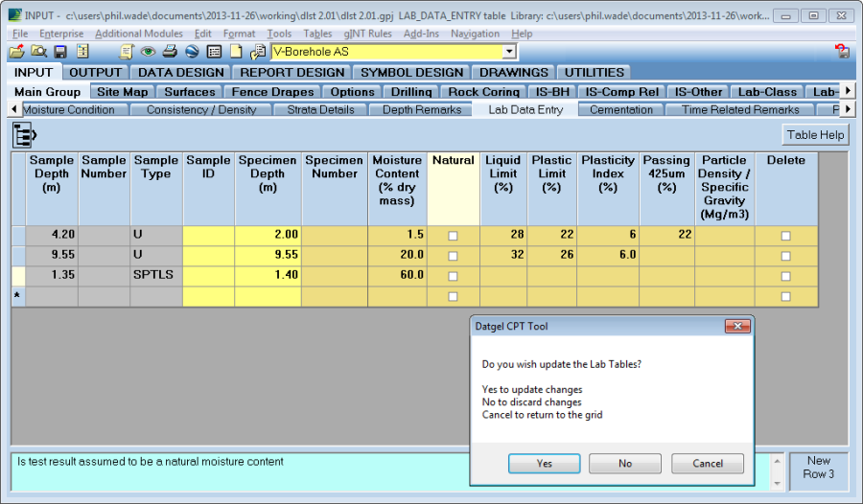Screen dimensions: 863x504
Task: Click the Moisture Content cell showing 60.0
Action: pyautogui.click(x=398, y=276)
